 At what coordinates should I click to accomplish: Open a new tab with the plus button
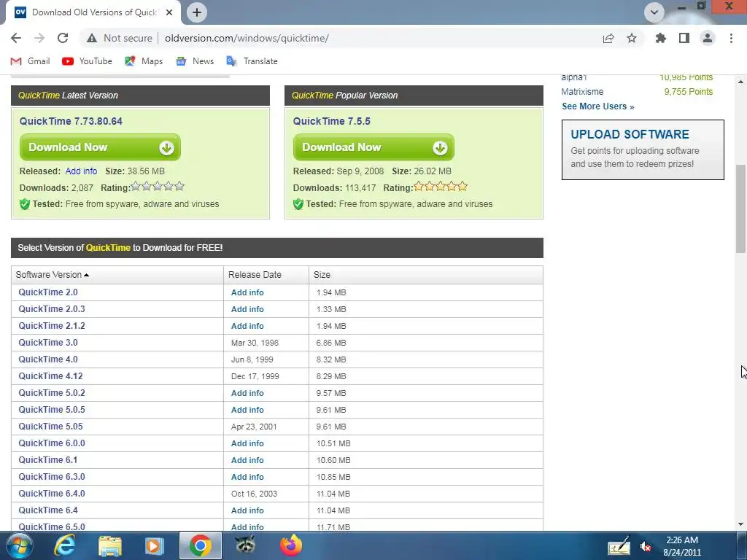tap(197, 12)
